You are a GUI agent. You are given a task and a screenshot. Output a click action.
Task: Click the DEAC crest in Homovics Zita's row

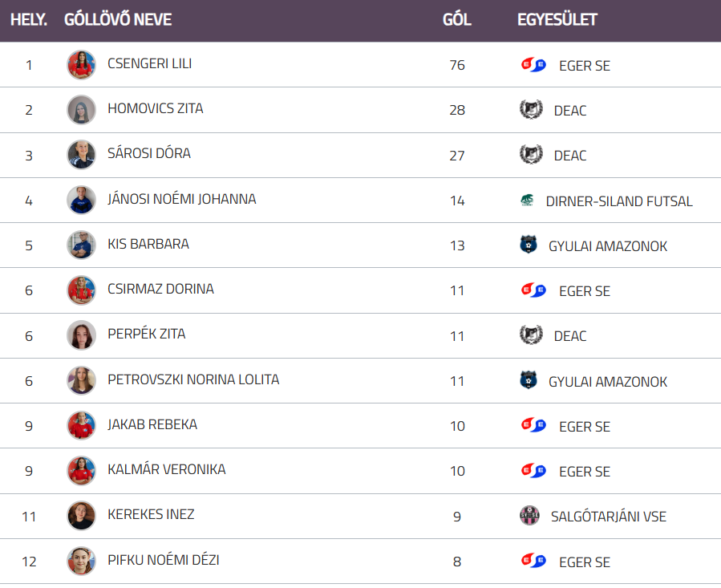tap(531, 110)
